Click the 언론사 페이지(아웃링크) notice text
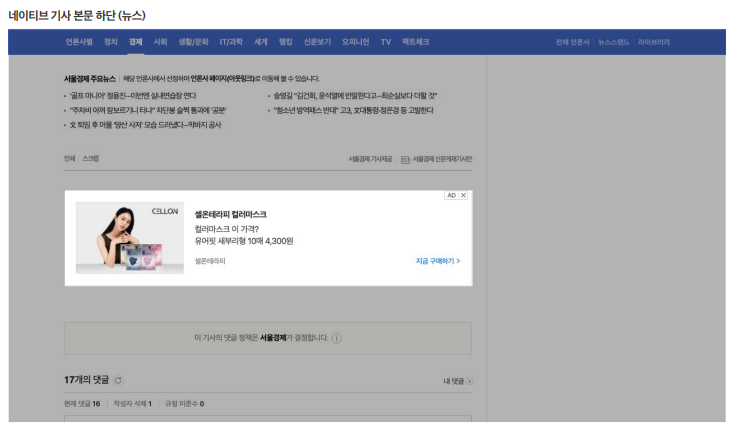744x425 pixels. (x=222, y=79)
